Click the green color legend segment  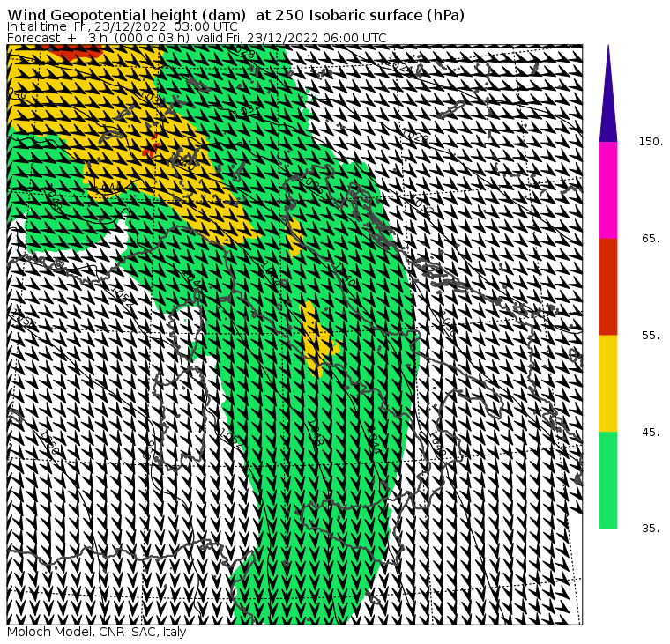point(608,479)
